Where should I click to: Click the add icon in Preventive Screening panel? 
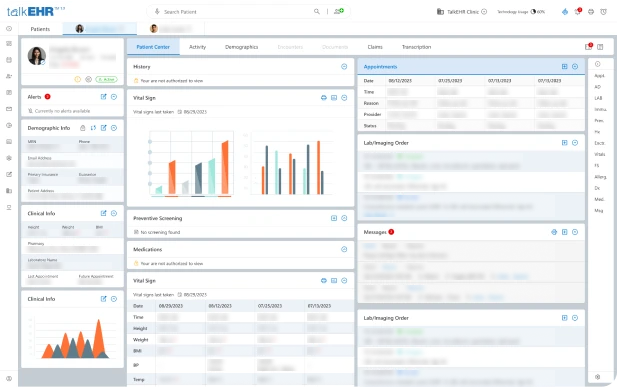pyautogui.click(x=334, y=218)
